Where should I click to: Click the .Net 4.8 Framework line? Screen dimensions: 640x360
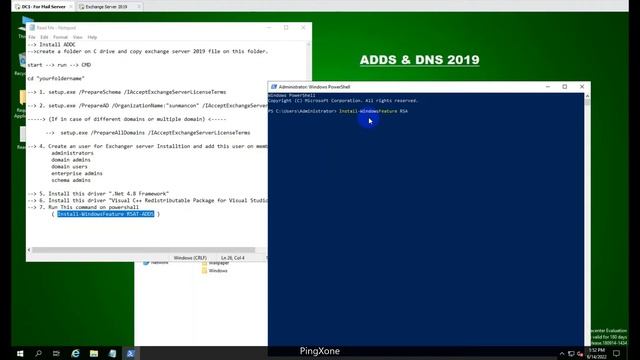pyautogui.click(x=98, y=193)
